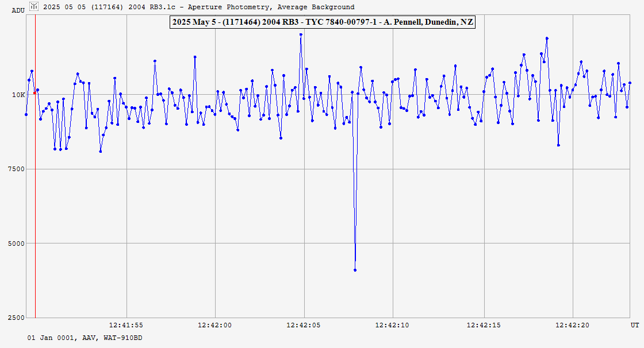Click the 12:42:20 time axis label
The width and height of the screenshot is (644, 348).
coord(573,325)
